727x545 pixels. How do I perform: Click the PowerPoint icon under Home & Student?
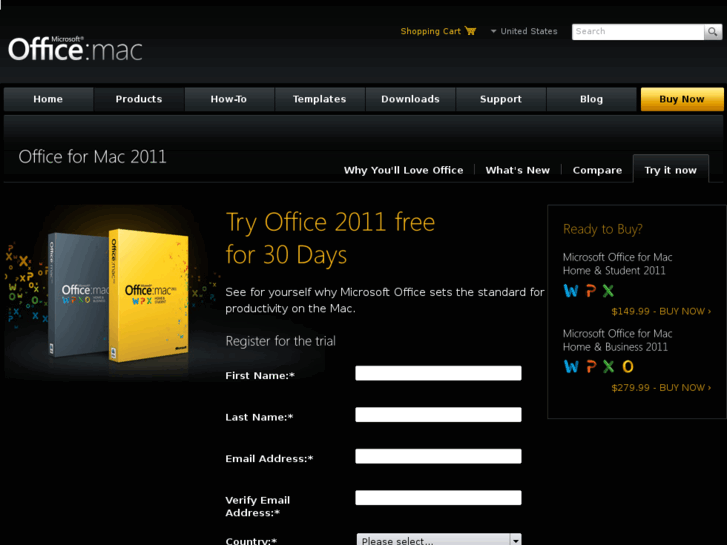(590, 291)
